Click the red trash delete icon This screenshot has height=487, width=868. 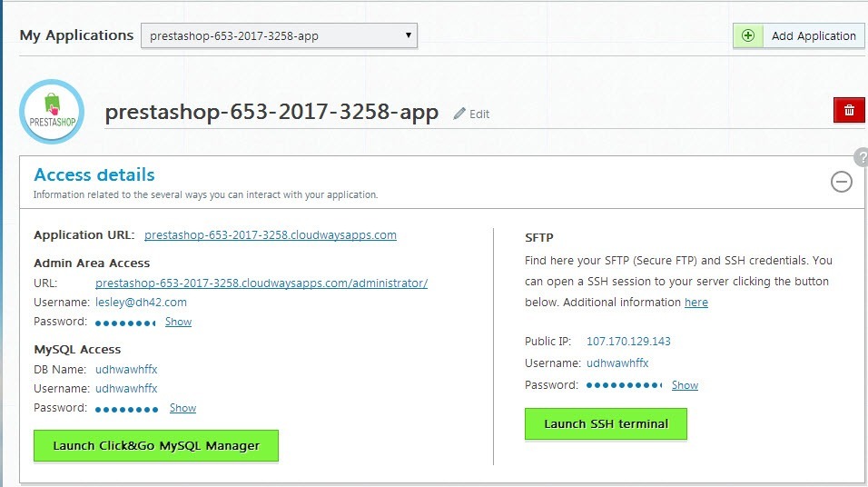coord(849,110)
